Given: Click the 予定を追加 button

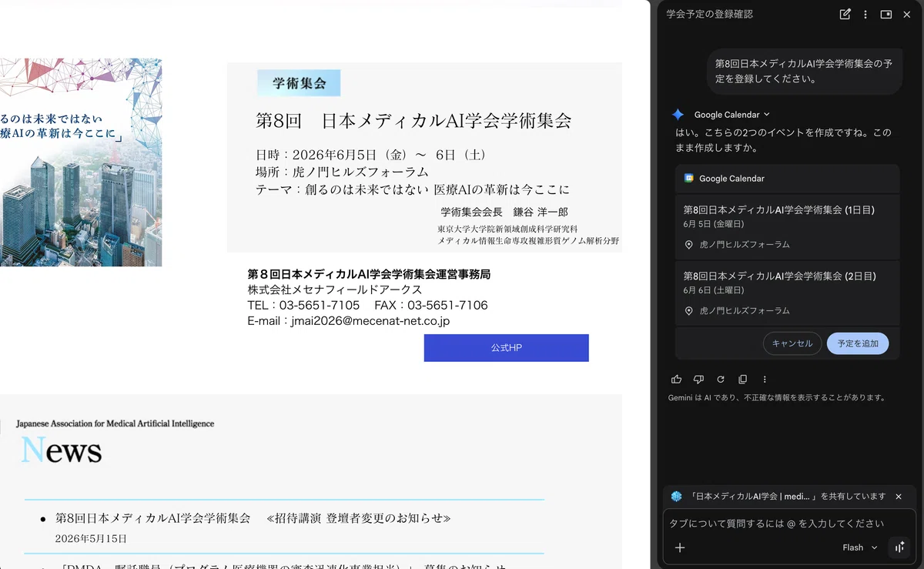Looking at the screenshot, I should pyautogui.click(x=858, y=343).
